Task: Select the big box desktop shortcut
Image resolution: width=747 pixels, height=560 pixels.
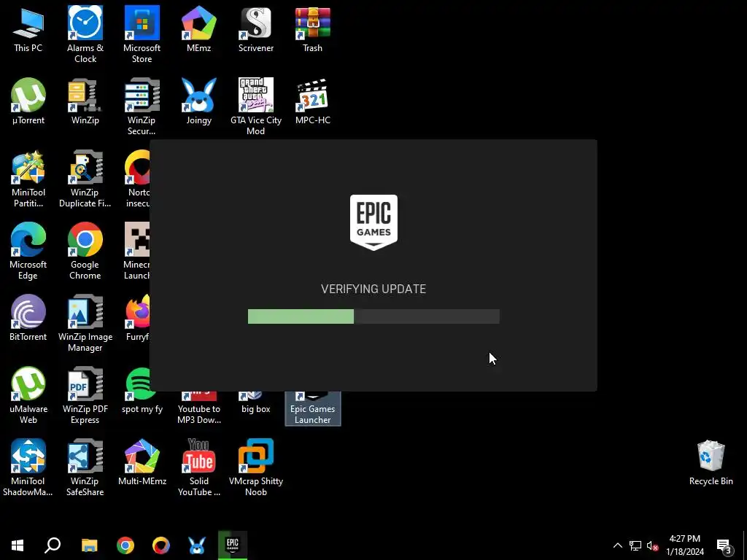Action: click(x=256, y=402)
